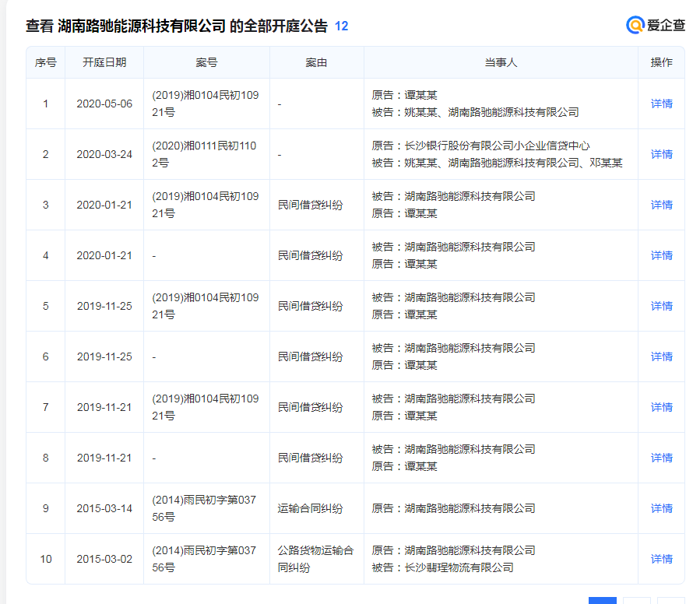Image resolution: width=700 pixels, height=604 pixels.
Task: Select the date 2020-03-24 cell
Action: pyautogui.click(x=104, y=154)
